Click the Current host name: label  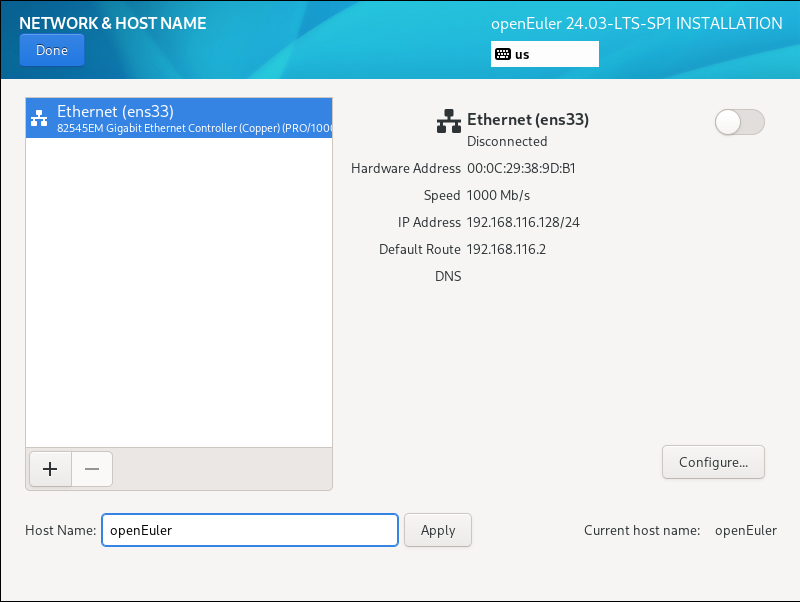(x=642, y=531)
